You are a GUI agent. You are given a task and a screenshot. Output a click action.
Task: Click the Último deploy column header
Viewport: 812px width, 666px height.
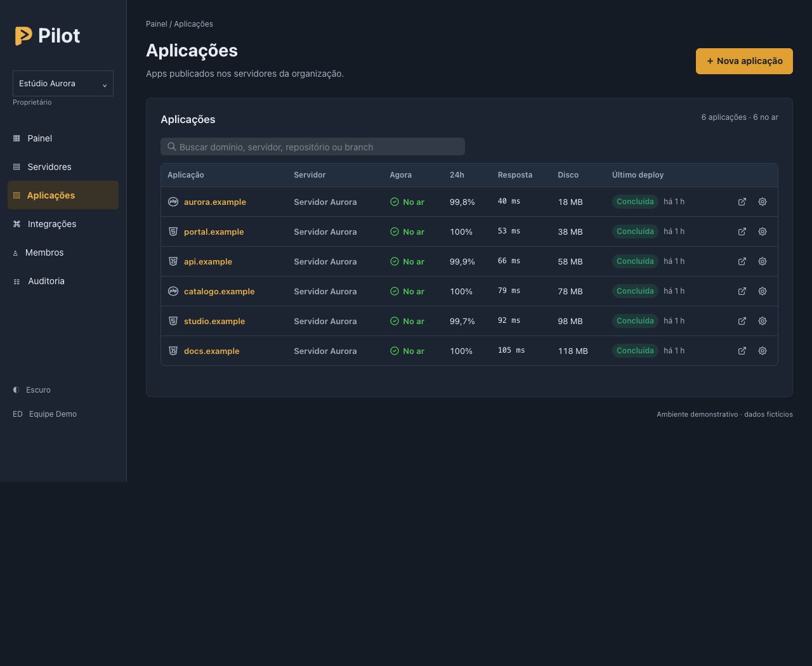[x=638, y=175]
